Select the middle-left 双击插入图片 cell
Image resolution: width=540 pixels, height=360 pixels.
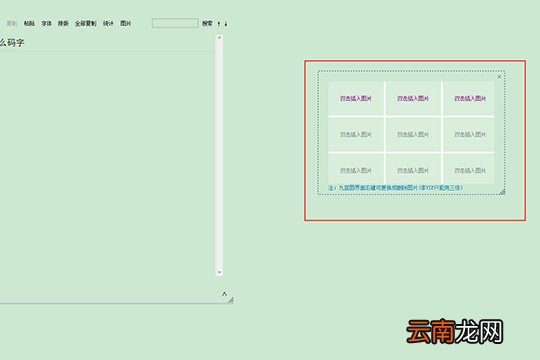[356, 134]
